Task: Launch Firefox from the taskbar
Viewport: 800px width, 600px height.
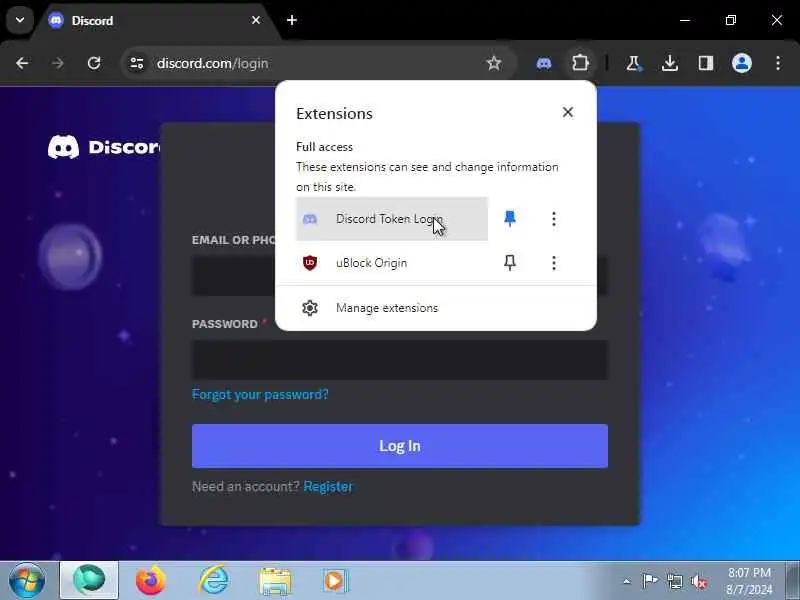Action: 151,580
